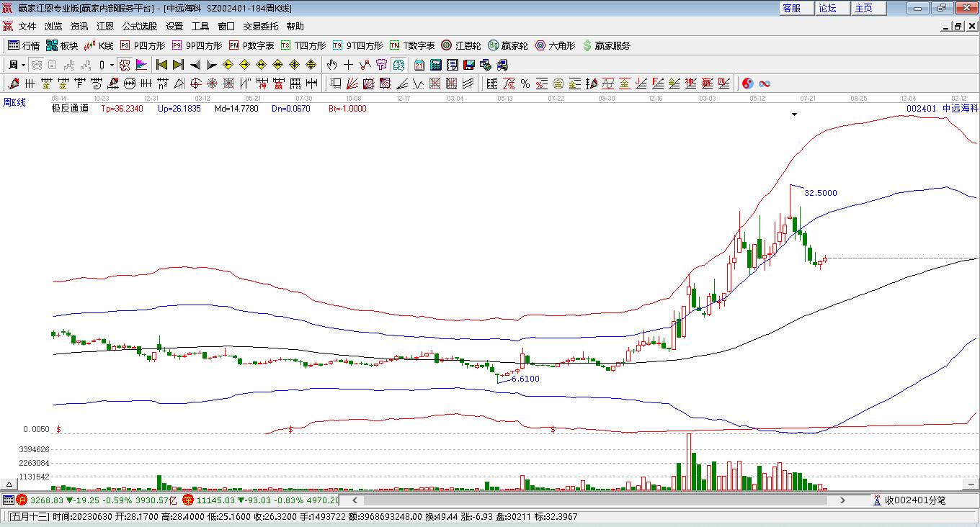Viewport: 980px width, 527px height.
Task: Click the horizontal scrollbar left arrow
Action: [353, 500]
